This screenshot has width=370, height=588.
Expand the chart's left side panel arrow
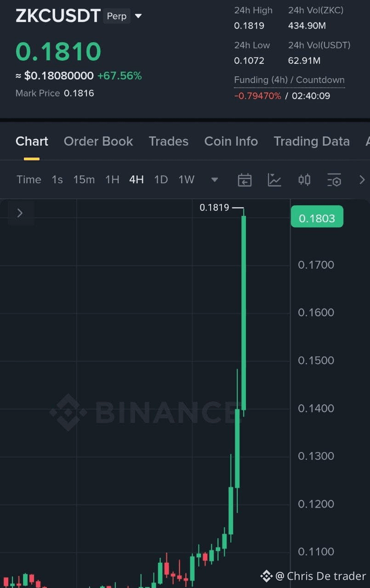[x=20, y=213]
